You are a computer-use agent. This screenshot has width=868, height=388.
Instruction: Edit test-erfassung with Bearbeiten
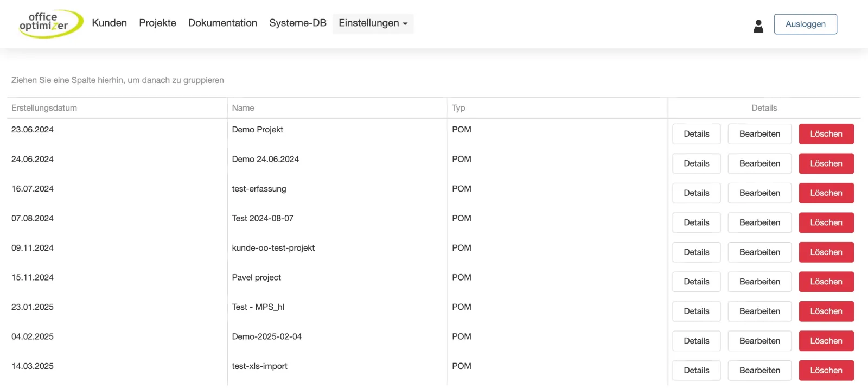coord(759,193)
